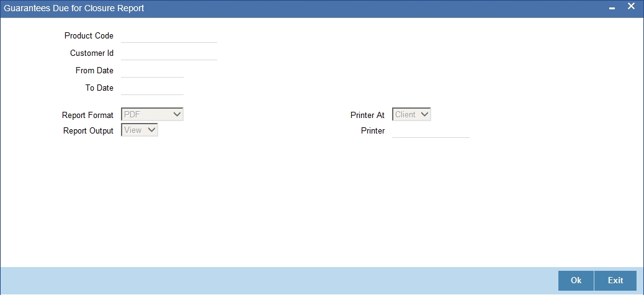
Task: Click the Product Code label
Action: click(89, 36)
